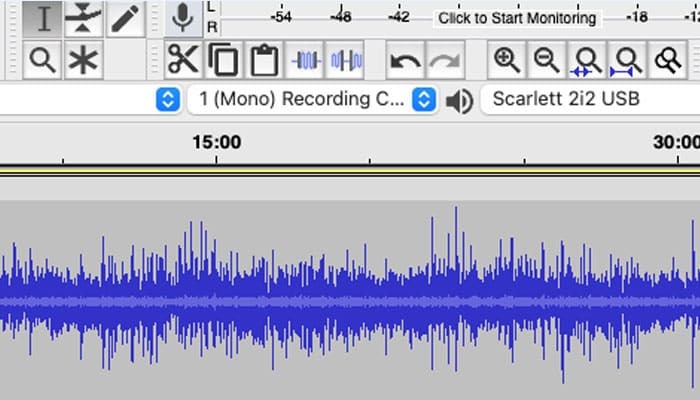Click to Start Monitoring in the meter
The height and width of the screenshot is (400, 700).
[517, 18]
